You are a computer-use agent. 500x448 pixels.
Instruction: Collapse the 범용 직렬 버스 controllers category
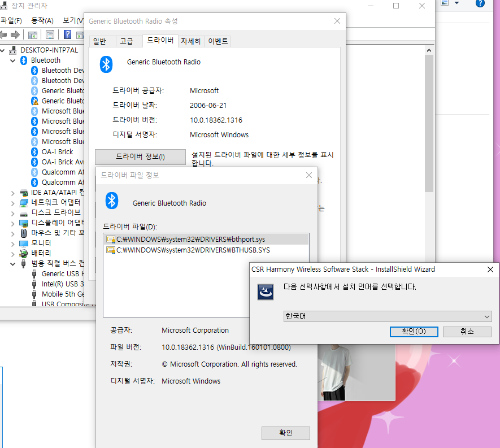[x=13, y=264]
